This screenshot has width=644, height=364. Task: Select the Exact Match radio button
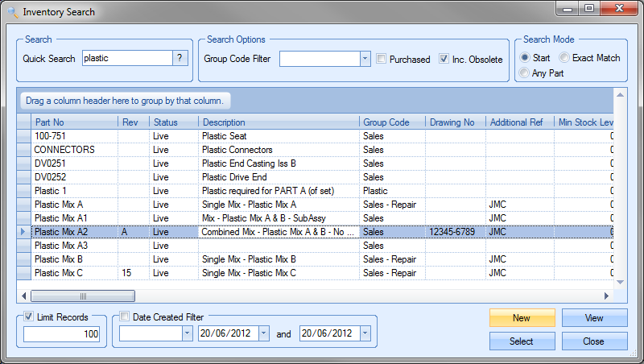(565, 58)
